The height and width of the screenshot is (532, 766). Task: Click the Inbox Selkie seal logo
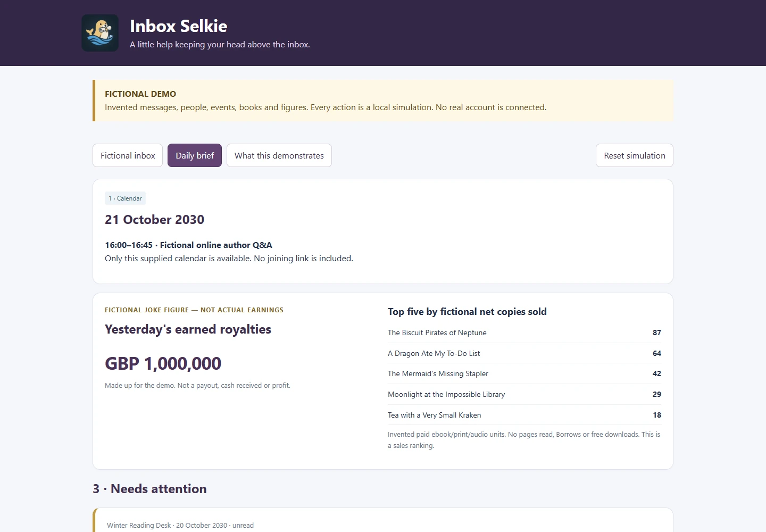100,33
